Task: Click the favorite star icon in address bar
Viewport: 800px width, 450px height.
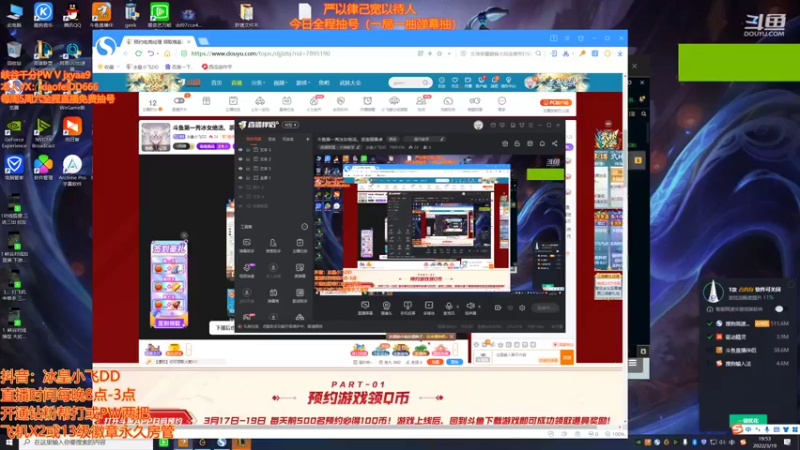Action: [x=439, y=53]
